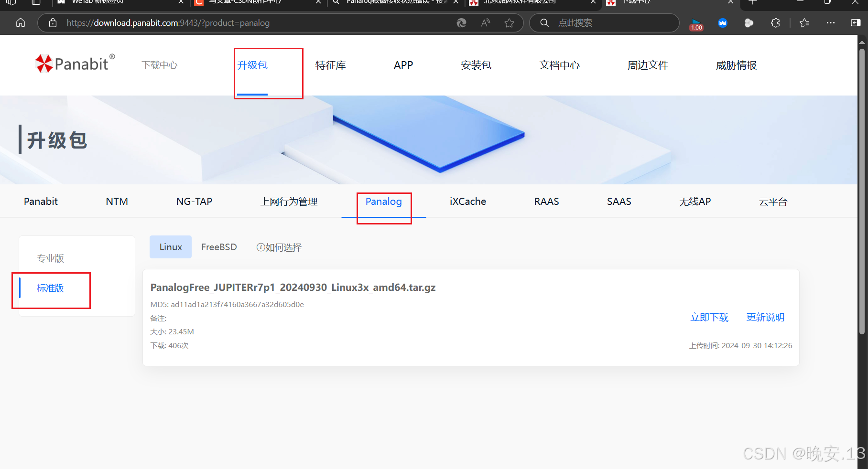Screen dimensions: 868x469
Task: Open extension icon with 1.00 badge
Action: pyautogui.click(x=696, y=24)
